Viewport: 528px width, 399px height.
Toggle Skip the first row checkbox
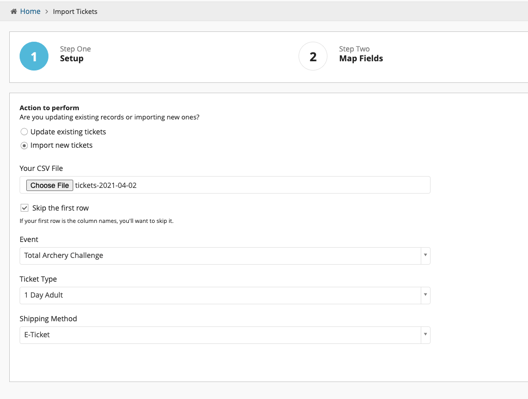point(24,208)
